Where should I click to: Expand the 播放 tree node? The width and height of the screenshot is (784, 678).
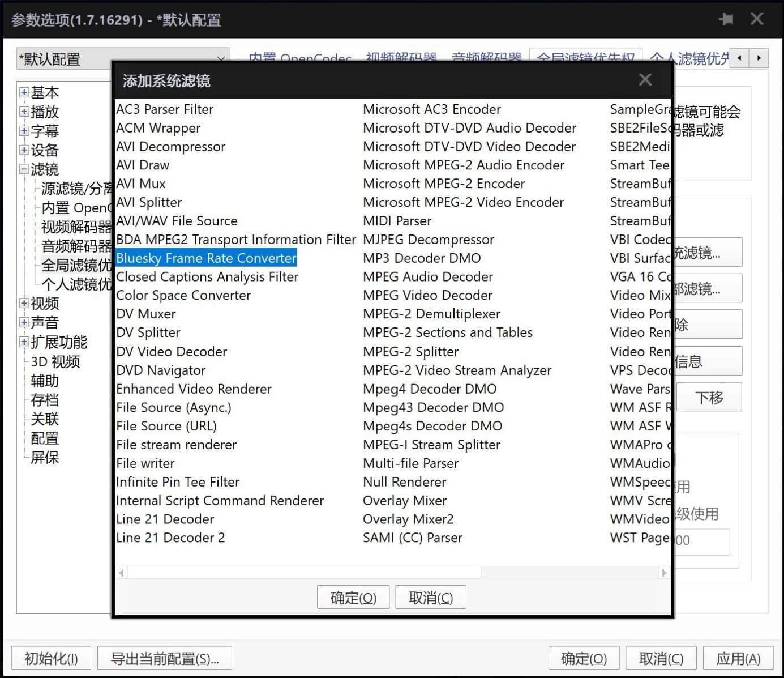click(x=24, y=112)
